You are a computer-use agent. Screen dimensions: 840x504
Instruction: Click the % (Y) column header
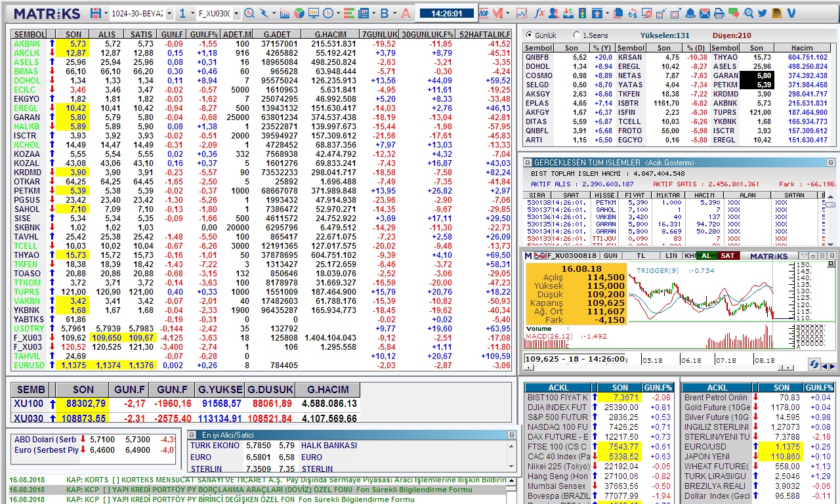(x=602, y=48)
